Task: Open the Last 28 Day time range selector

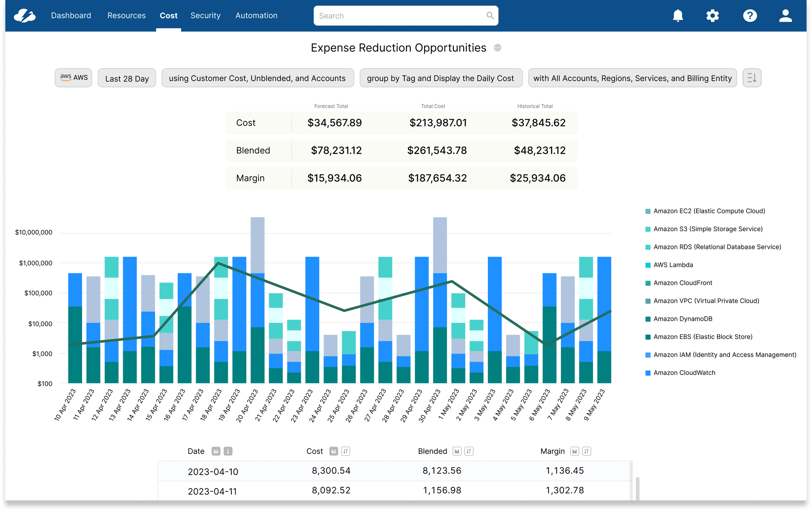Action: pyautogui.click(x=126, y=78)
